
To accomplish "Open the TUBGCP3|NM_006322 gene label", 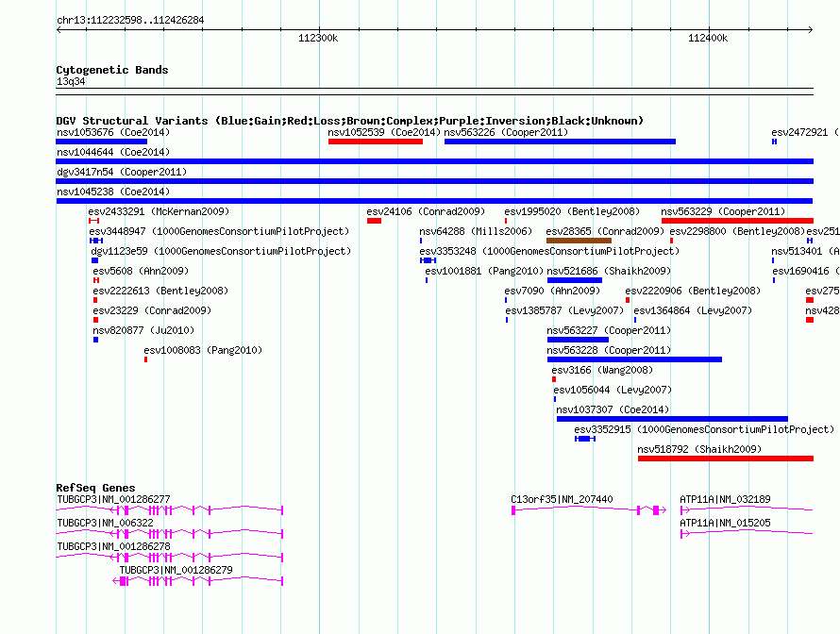I will coord(105,523).
